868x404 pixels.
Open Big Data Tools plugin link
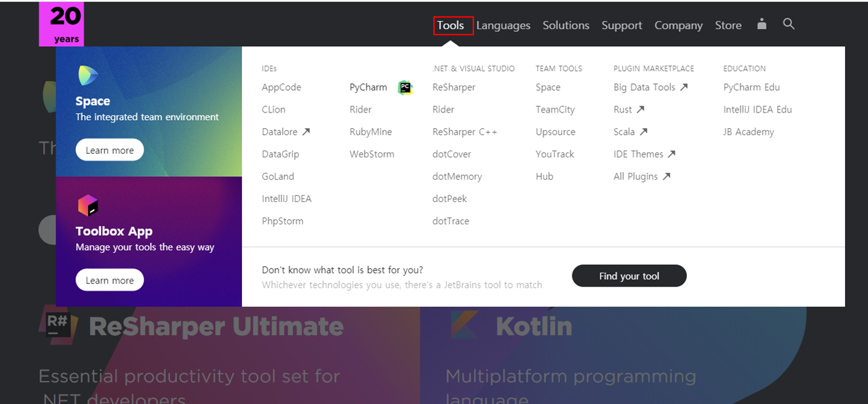tap(650, 87)
